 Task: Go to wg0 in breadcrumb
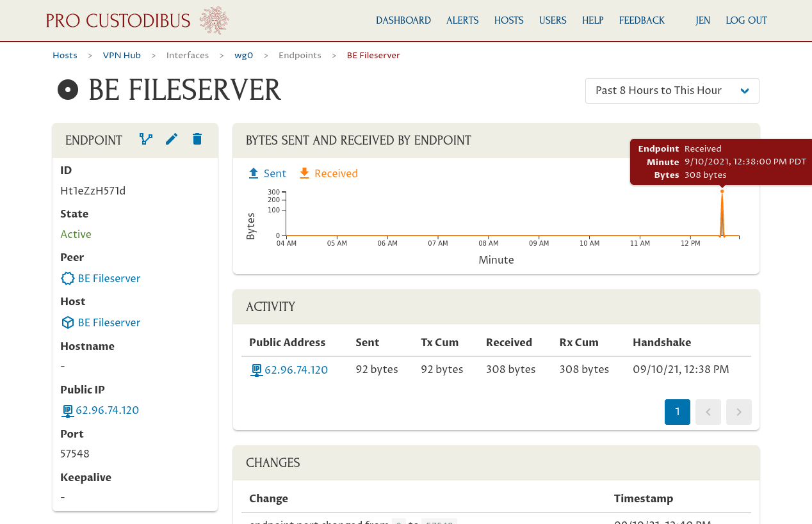[243, 56]
